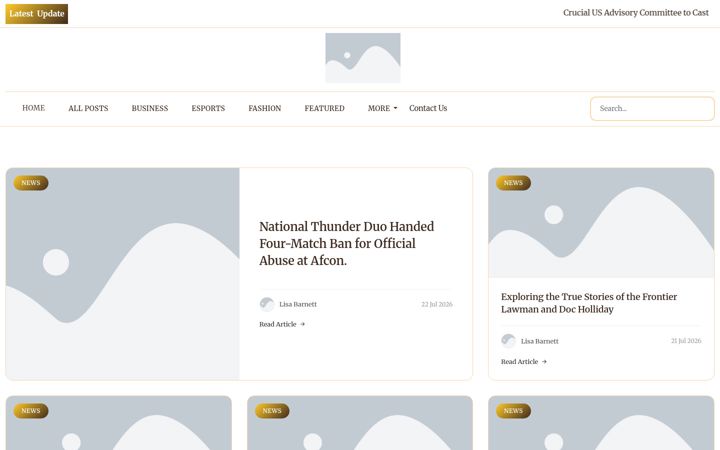The height and width of the screenshot is (450, 720).
Task: Click Lisa Barnett avatar on Thunder Duo card
Action: pos(267,304)
